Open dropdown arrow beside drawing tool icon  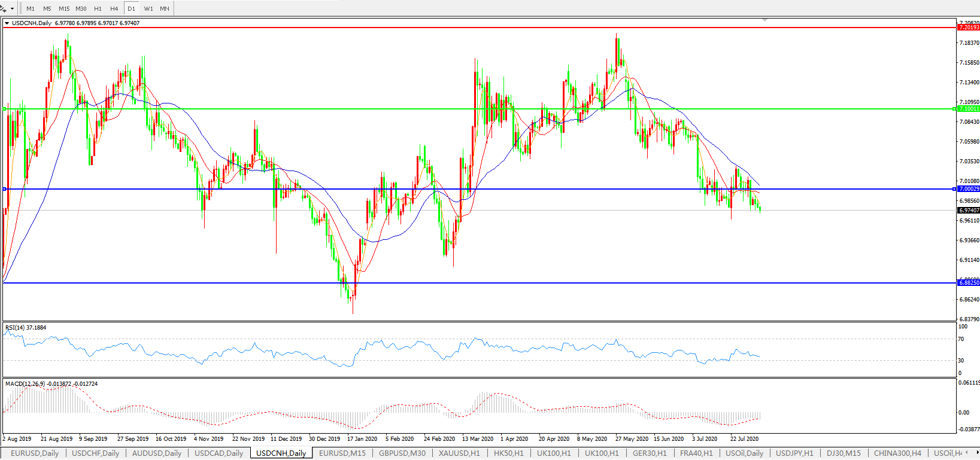[x=12, y=9]
